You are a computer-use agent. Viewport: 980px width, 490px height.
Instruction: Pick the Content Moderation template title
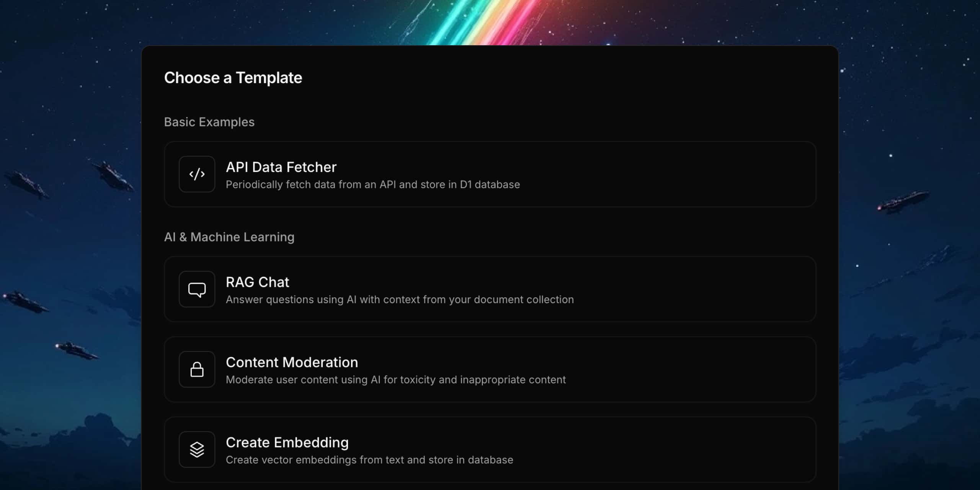tap(292, 363)
